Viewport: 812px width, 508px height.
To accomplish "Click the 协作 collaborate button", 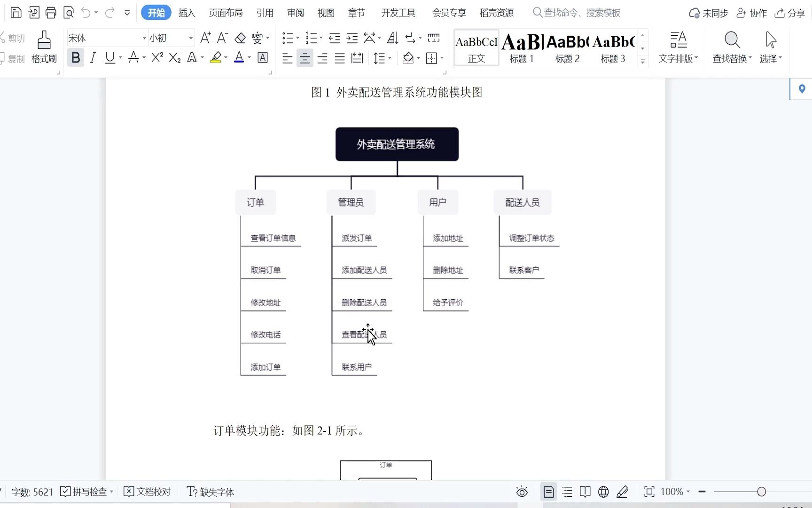I will (751, 13).
